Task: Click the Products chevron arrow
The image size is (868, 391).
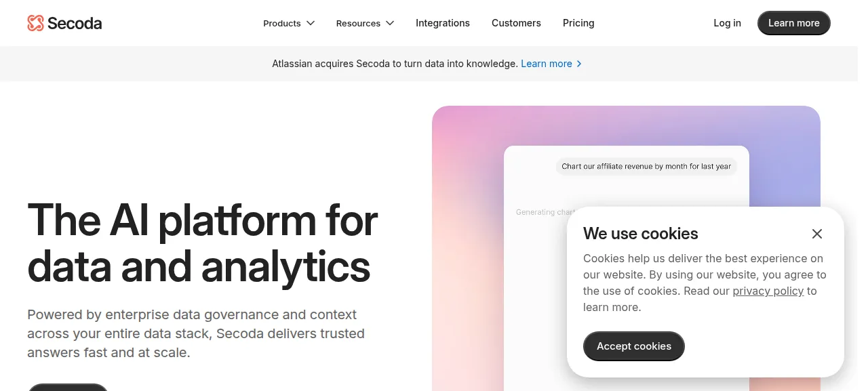Action: 311,23
